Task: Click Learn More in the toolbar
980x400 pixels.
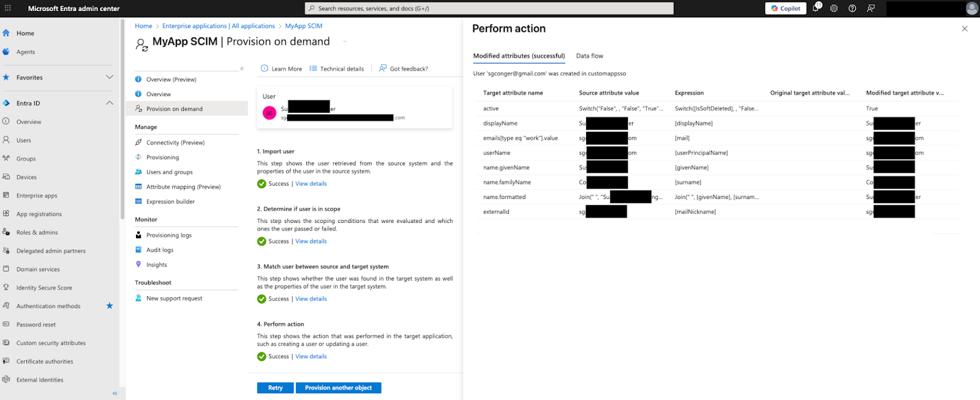Action: tap(282, 69)
